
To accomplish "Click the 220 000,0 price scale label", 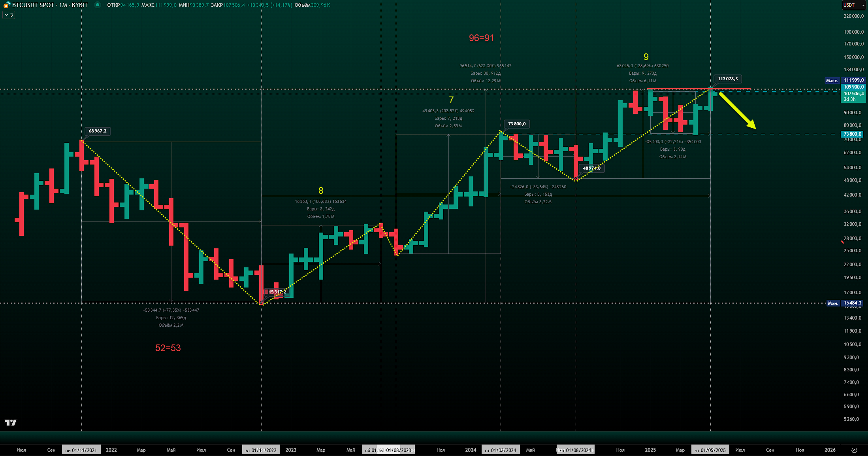I will coord(854,16).
